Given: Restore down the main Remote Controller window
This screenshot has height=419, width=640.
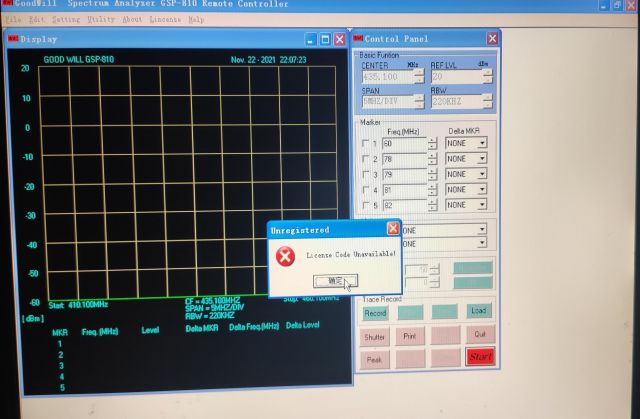Looking at the screenshot, I should 618,5.
